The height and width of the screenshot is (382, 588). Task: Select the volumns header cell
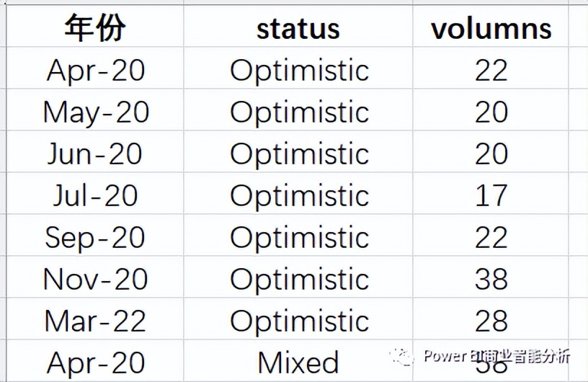[491, 26]
